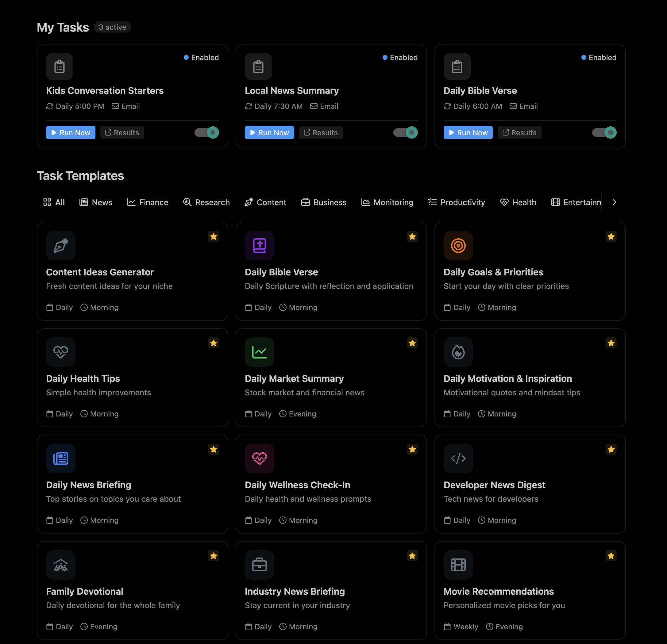Viewport: 667px width, 644px height.
Task: Click the Industry News Briefing briefcase icon
Action: click(x=259, y=565)
